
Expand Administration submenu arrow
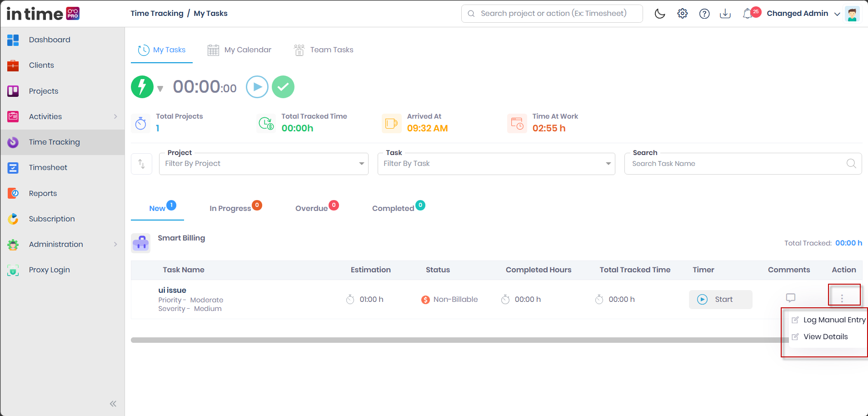click(x=115, y=244)
